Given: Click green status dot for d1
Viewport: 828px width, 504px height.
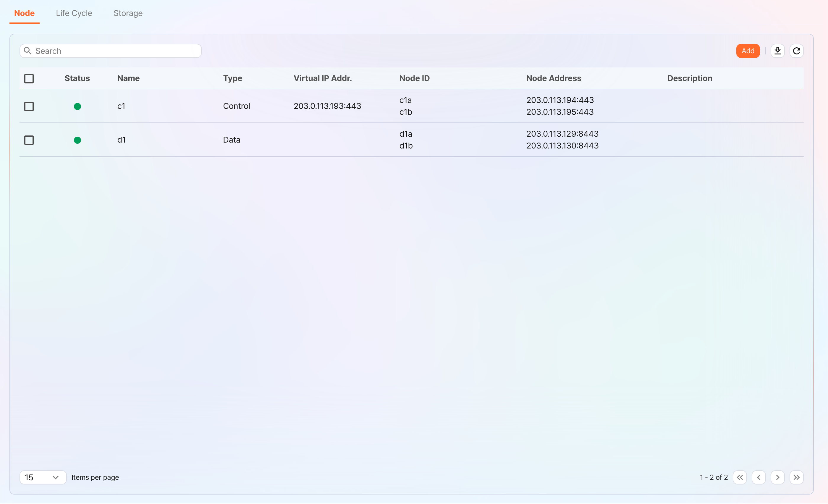Looking at the screenshot, I should [x=77, y=140].
